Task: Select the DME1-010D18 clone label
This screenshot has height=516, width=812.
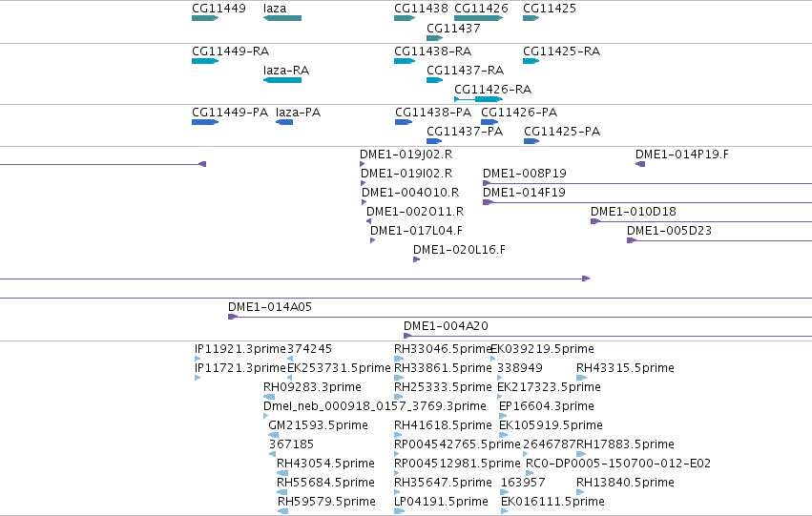Action: 634,212
